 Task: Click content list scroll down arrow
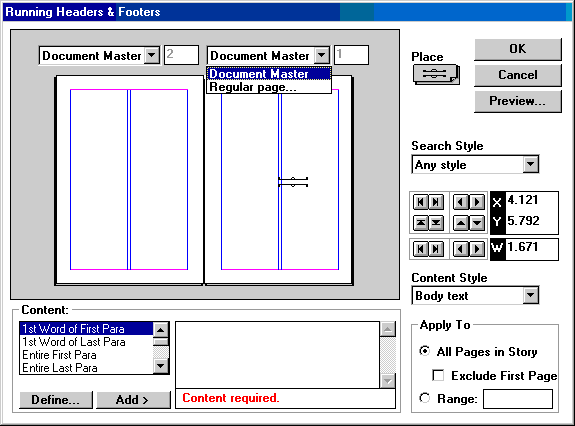[x=161, y=366]
